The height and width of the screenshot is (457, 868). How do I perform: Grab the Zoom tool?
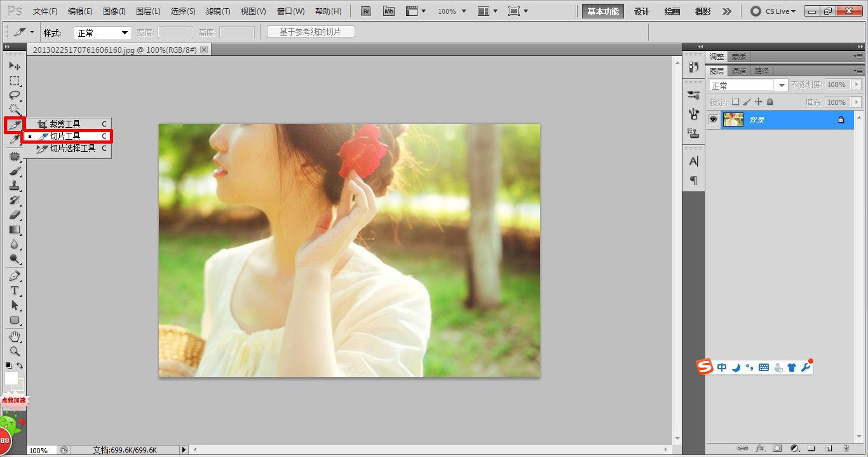click(x=15, y=351)
